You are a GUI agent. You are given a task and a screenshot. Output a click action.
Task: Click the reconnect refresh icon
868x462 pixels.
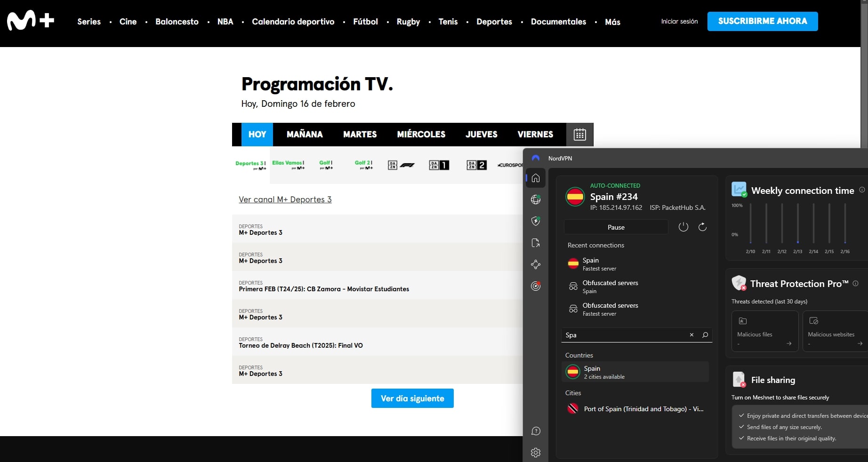tap(702, 227)
